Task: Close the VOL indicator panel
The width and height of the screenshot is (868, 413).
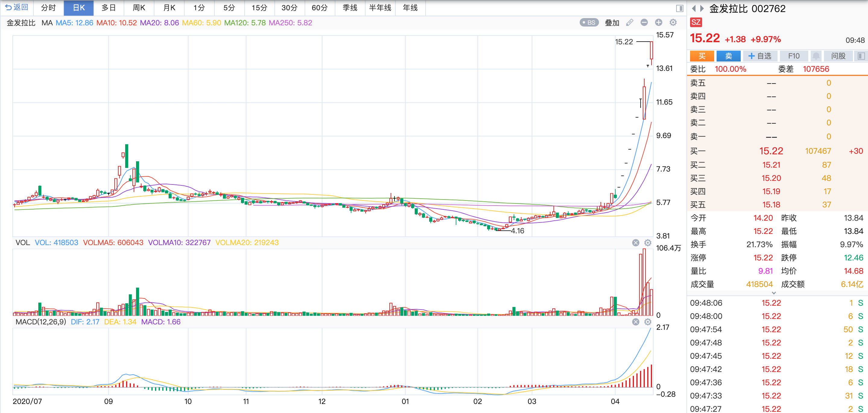Action: 635,243
